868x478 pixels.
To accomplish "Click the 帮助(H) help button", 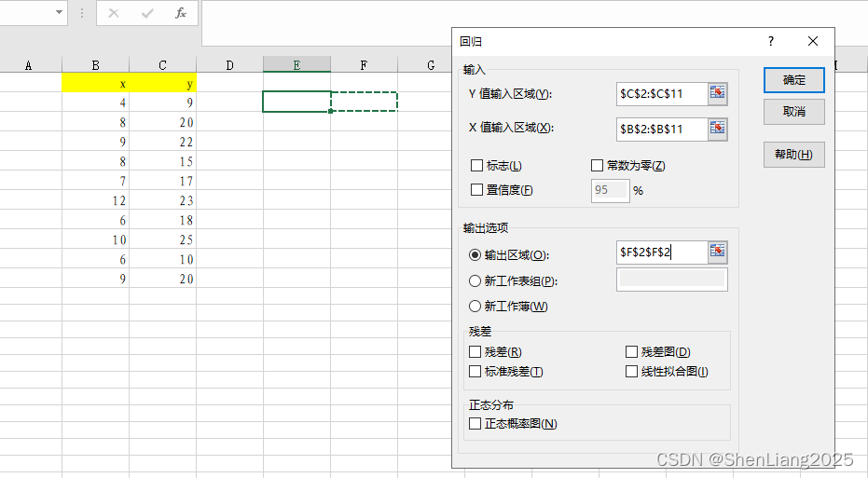I will pos(793,155).
